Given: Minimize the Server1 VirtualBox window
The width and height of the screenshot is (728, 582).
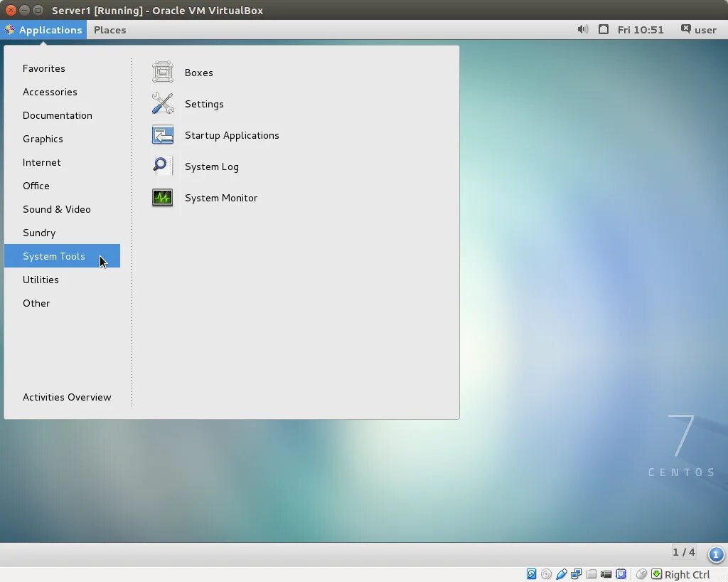Looking at the screenshot, I should click(25, 10).
